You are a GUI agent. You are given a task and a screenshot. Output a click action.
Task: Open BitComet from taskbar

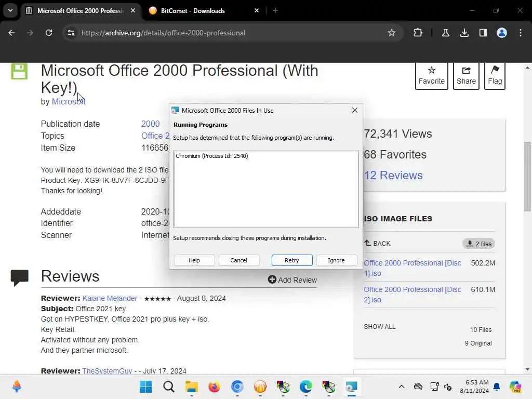click(260, 387)
